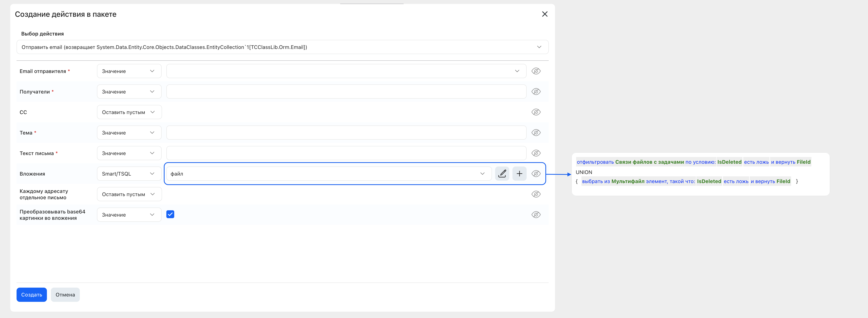The image size is (868, 318).
Task: Toggle visibility eye for CC row
Action: point(536,112)
